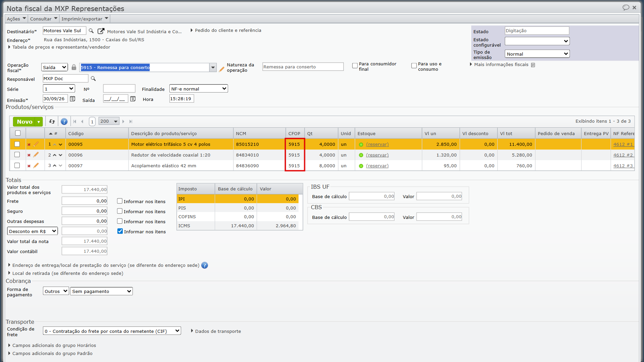Tick checkbox for item 00096 row
This screenshot has height=362, width=644.
point(17,155)
